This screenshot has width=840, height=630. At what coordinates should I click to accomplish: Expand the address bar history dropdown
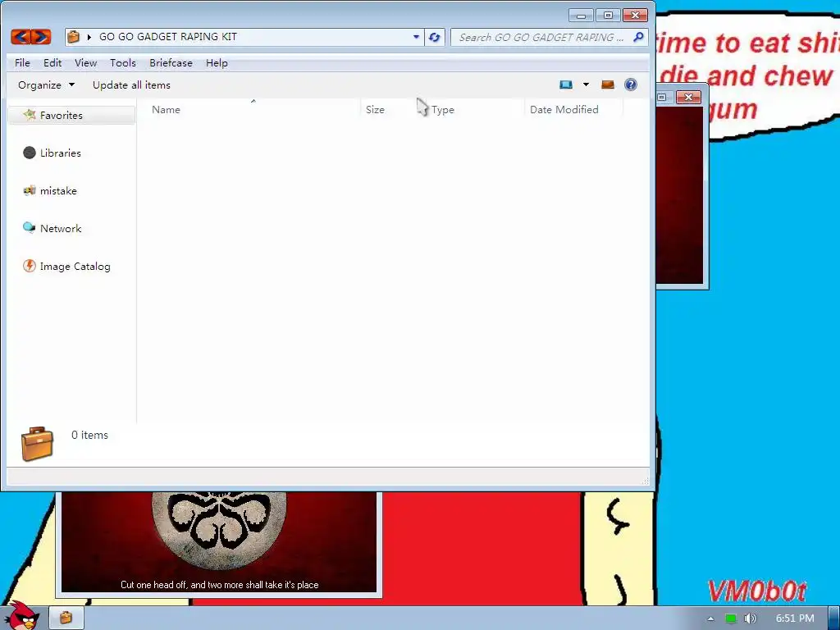point(416,37)
